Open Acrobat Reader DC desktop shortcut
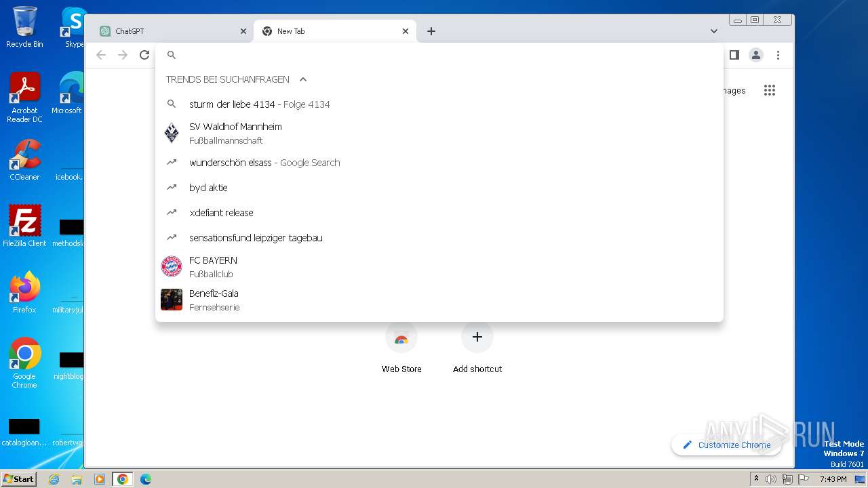 pyautogui.click(x=24, y=98)
